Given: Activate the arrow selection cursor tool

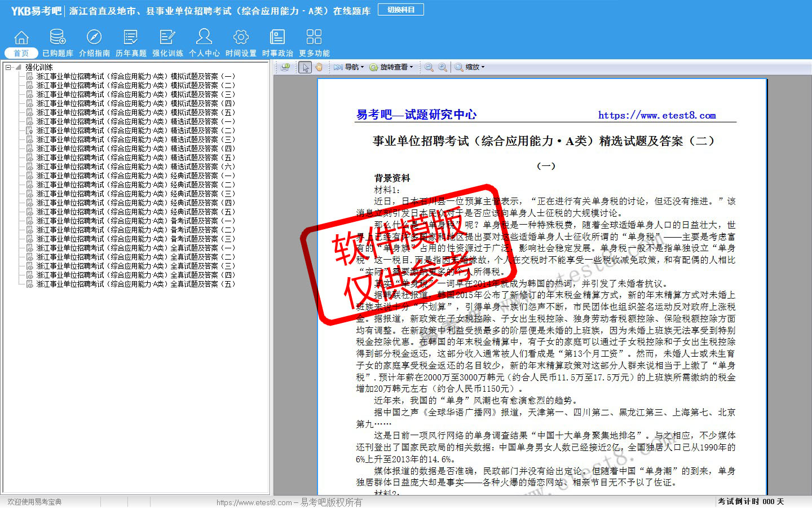Looking at the screenshot, I should point(305,67).
